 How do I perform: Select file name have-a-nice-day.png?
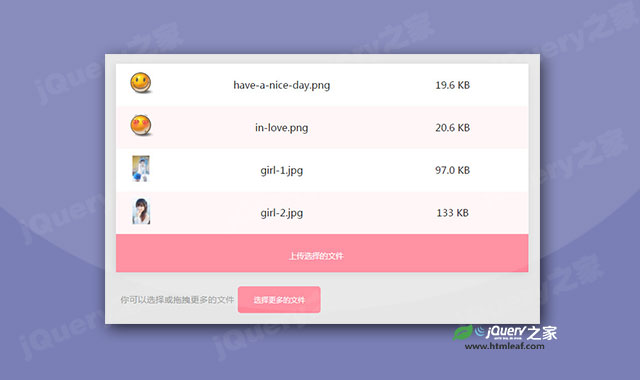282,85
